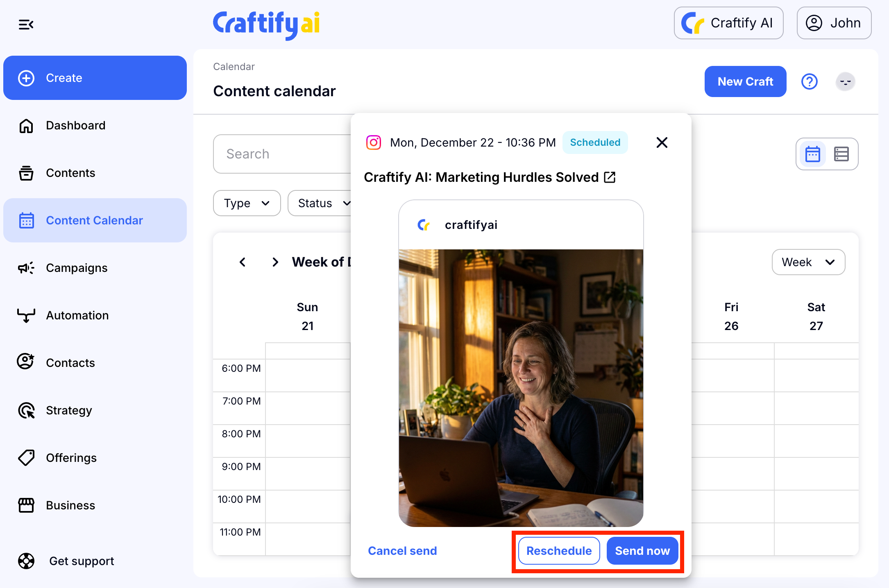Expand the Type filter dropdown
889x588 pixels.
pyautogui.click(x=247, y=203)
